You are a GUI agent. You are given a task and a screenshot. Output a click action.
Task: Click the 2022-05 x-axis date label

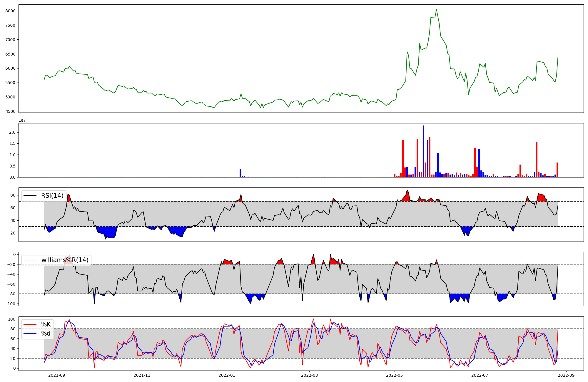(395, 375)
